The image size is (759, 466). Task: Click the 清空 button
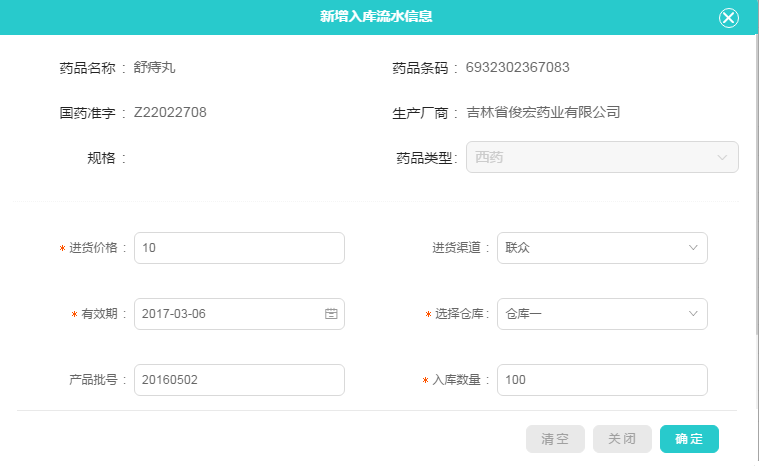(555, 439)
